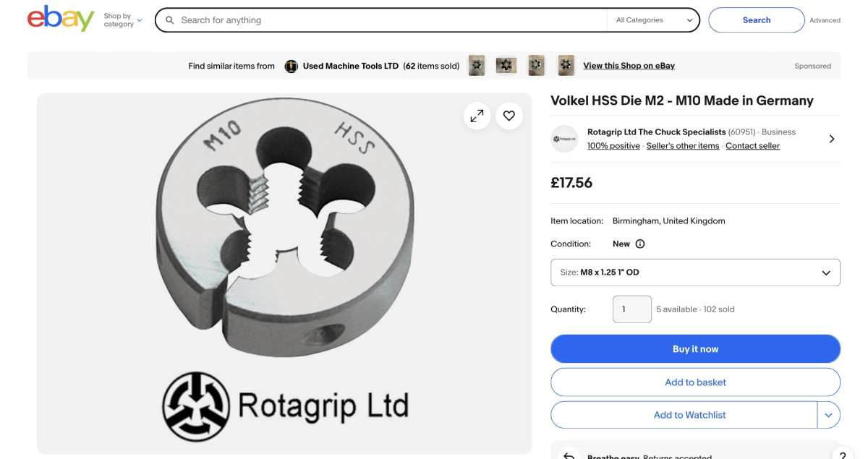Open Seller's other items link
Image resolution: width=868 pixels, height=459 pixels.
[x=683, y=145]
